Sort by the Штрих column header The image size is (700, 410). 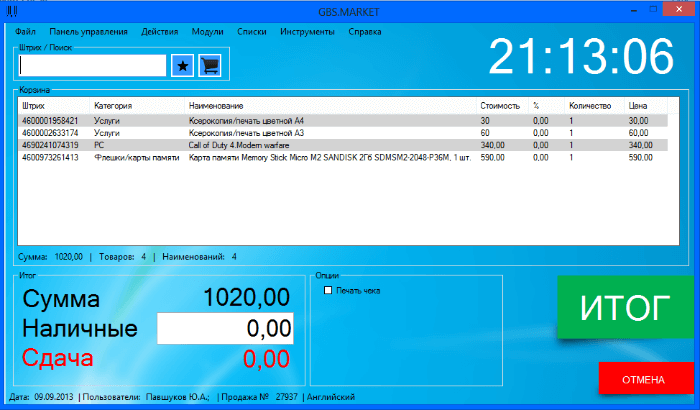pyautogui.click(x=54, y=106)
